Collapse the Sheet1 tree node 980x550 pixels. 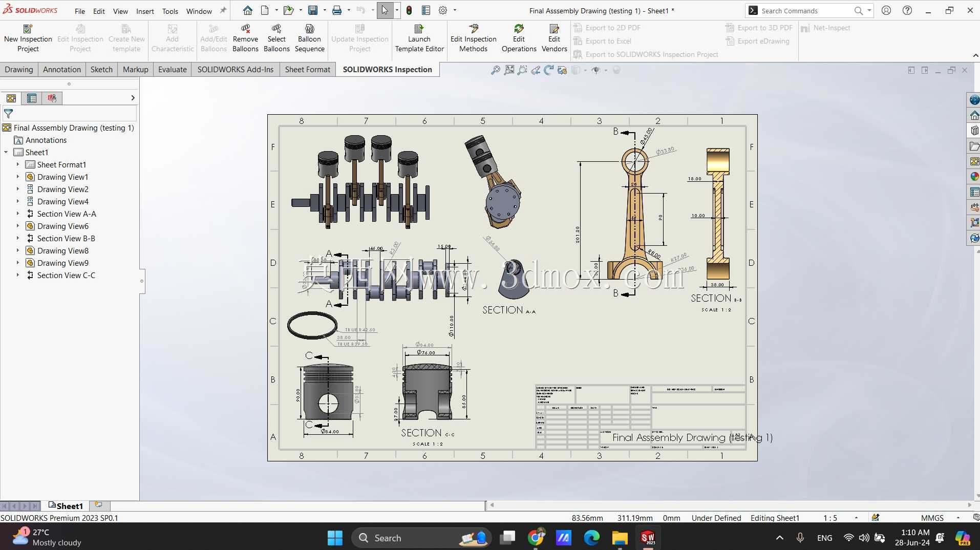[6, 152]
